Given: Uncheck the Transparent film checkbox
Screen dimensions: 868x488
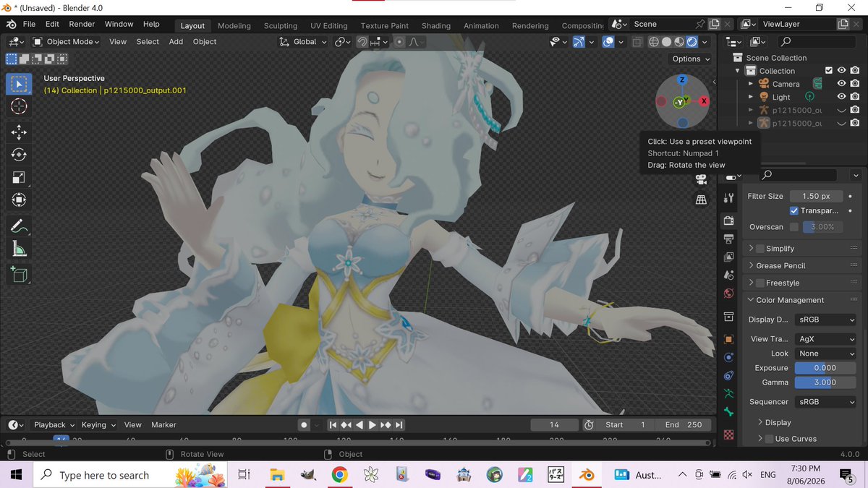Looking at the screenshot, I should (x=793, y=210).
